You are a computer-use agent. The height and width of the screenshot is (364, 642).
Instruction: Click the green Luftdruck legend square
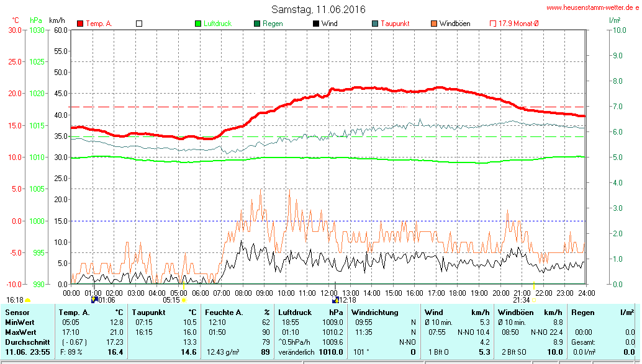coord(198,24)
